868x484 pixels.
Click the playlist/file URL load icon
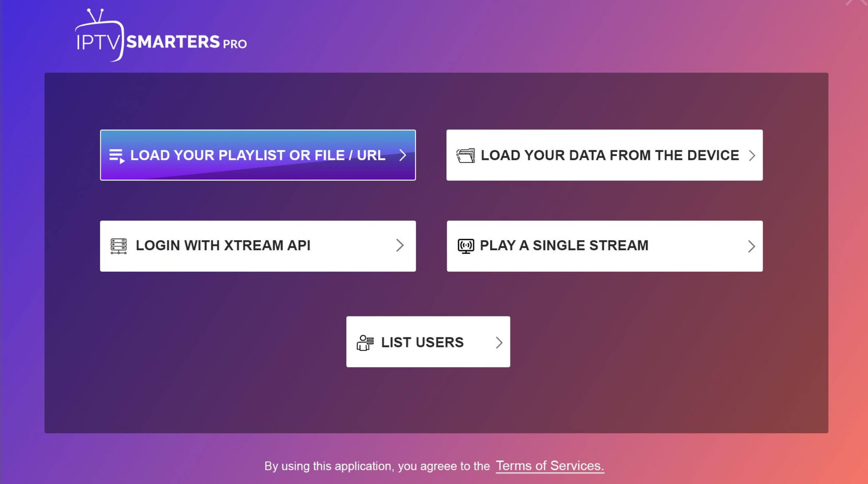[x=117, y=155]
